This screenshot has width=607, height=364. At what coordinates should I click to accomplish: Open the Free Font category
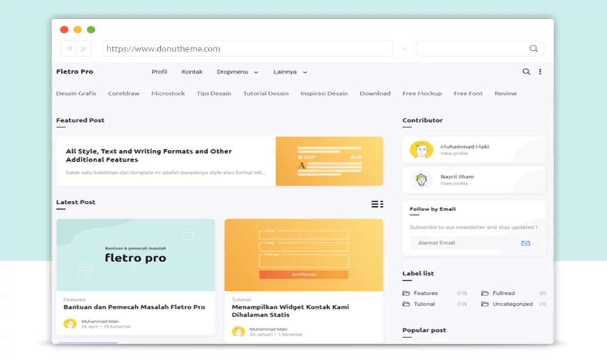(x=468, y=93)
